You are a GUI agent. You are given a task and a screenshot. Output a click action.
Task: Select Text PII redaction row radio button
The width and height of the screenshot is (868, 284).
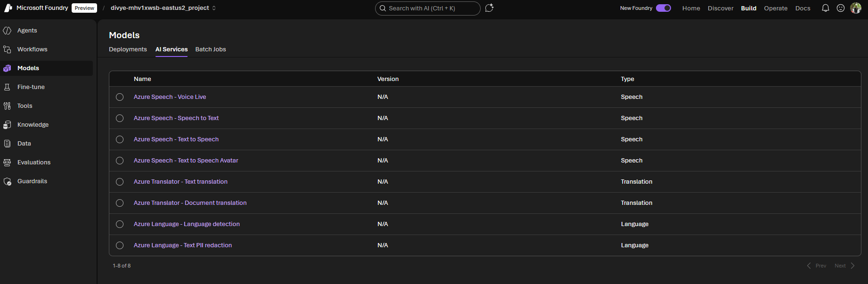120,245
